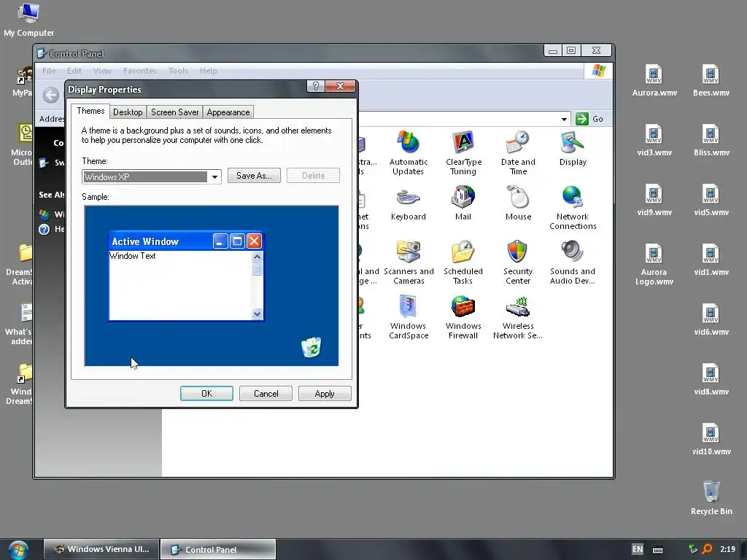Open the Tools menu in Control Panel
Viewport: 747px width, 560px height.
tap(178, 71)
